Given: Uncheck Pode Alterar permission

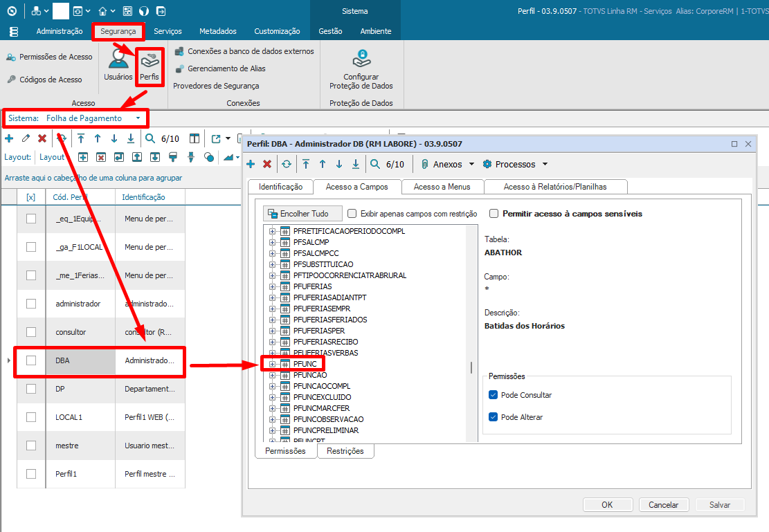Looking at the screenshot, I should pyautogui.click(x=494, y=417).
